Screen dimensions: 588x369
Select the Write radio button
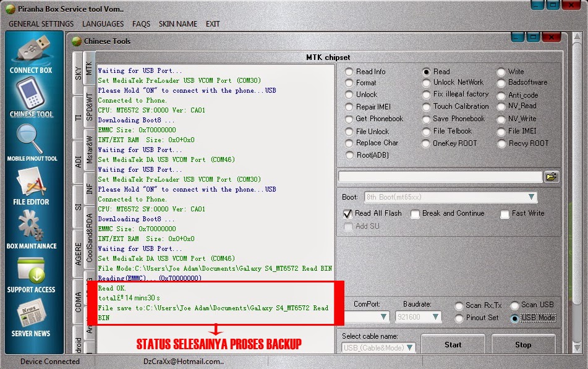click(x=501, y=72)
